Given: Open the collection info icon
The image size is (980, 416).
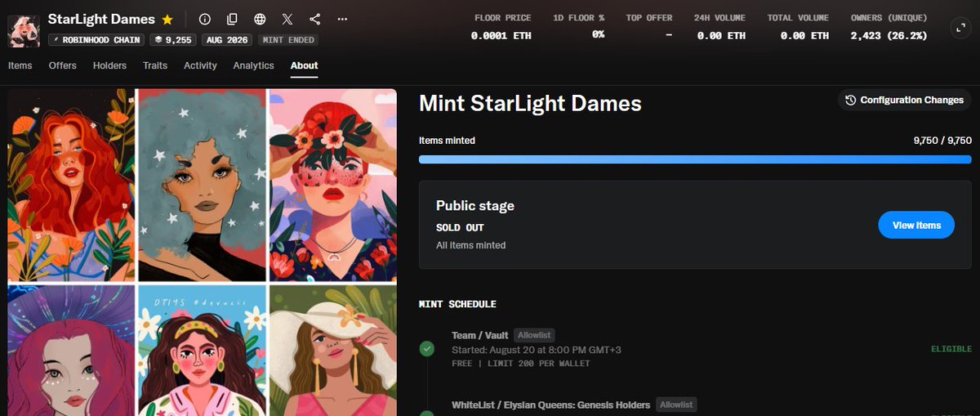Looking at the screenshot, I should pyautogui.click(x=205, y=19).
